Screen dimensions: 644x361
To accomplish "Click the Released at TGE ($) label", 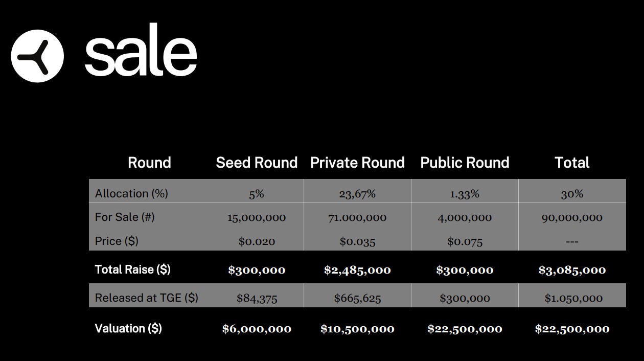I will 146,298.
